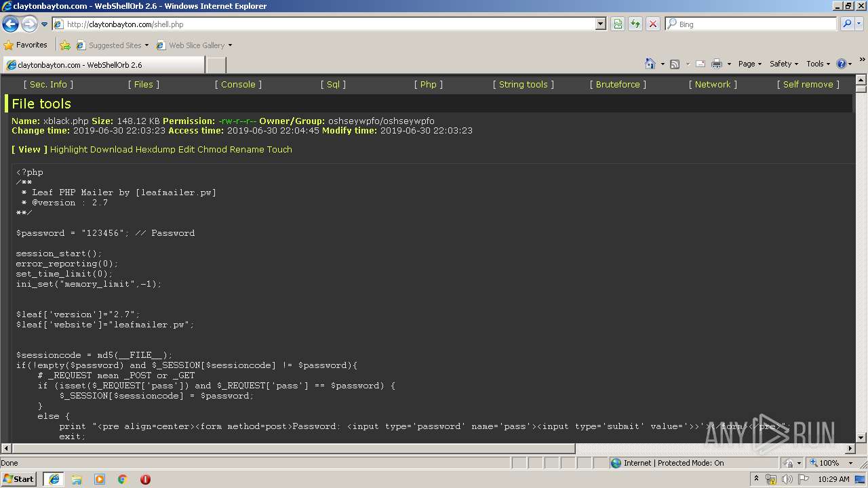Open the Bruteforce section

click(x=618, y=85)
